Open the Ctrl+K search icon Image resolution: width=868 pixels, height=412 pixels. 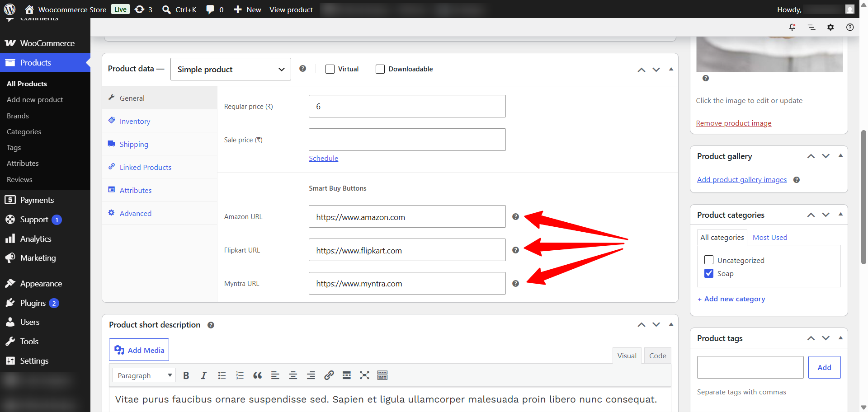click(x=179, y=9)
